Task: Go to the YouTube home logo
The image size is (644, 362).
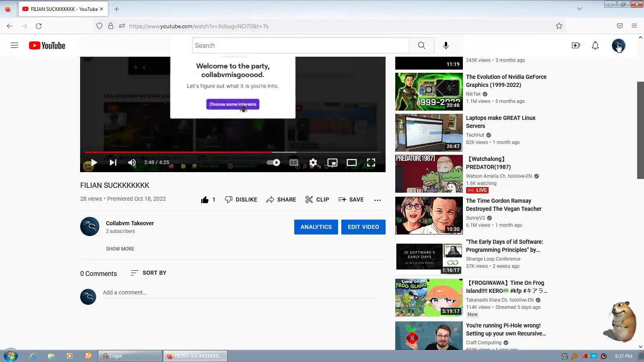Action: (47, 45)
